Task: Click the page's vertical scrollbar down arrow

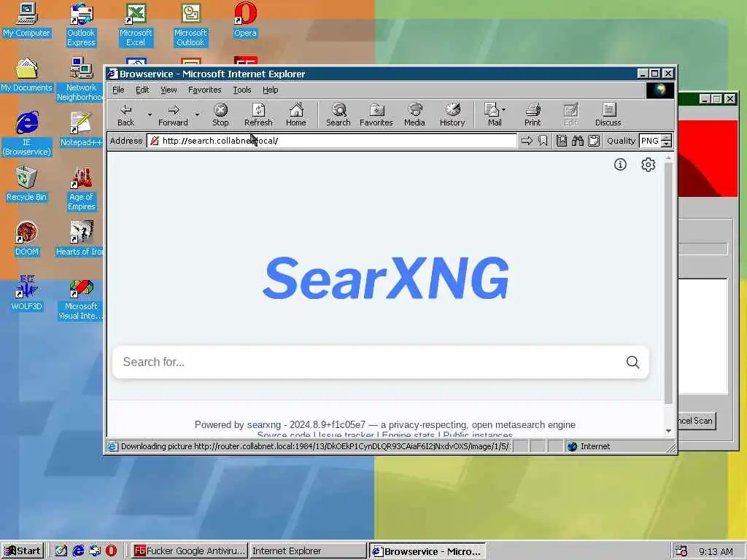Action: [668, 430]
